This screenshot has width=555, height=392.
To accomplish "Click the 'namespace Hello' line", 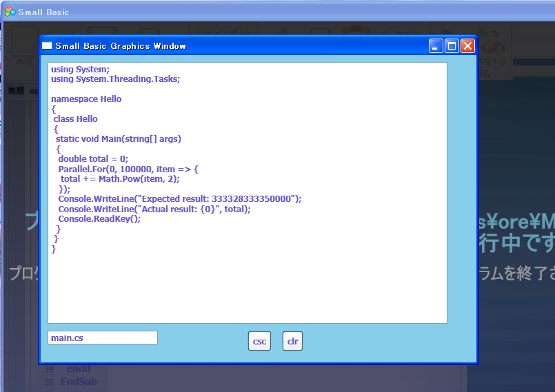I will pos(86,99).
